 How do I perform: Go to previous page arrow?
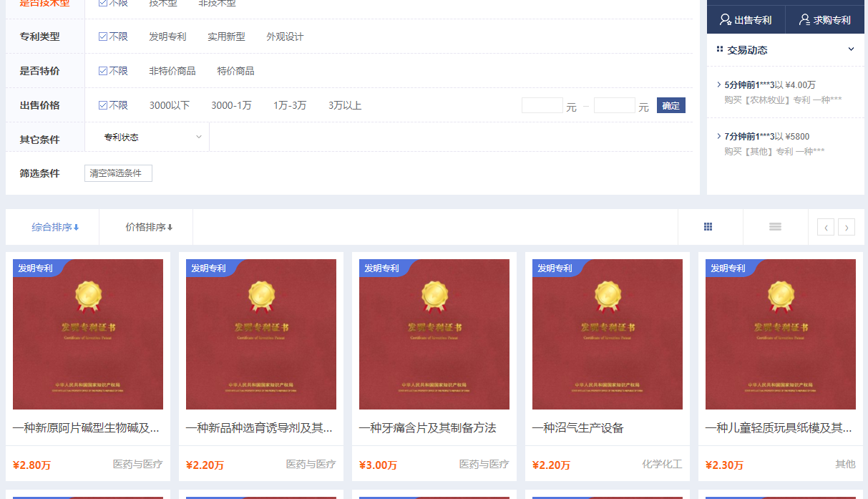coord(826,228)
